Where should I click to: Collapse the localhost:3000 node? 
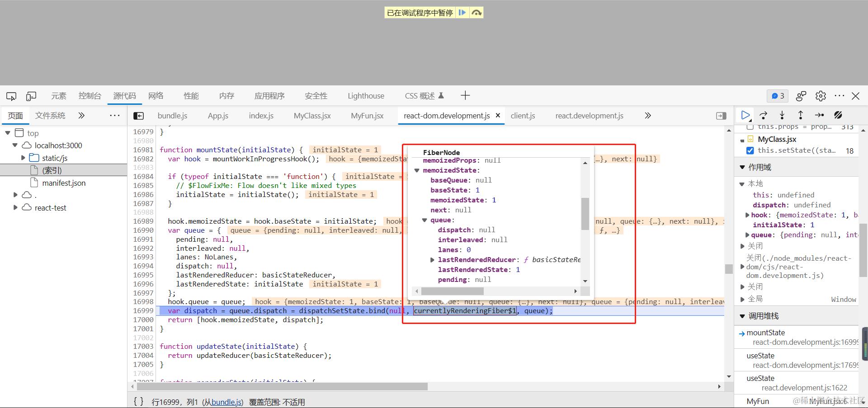(15, 145)
